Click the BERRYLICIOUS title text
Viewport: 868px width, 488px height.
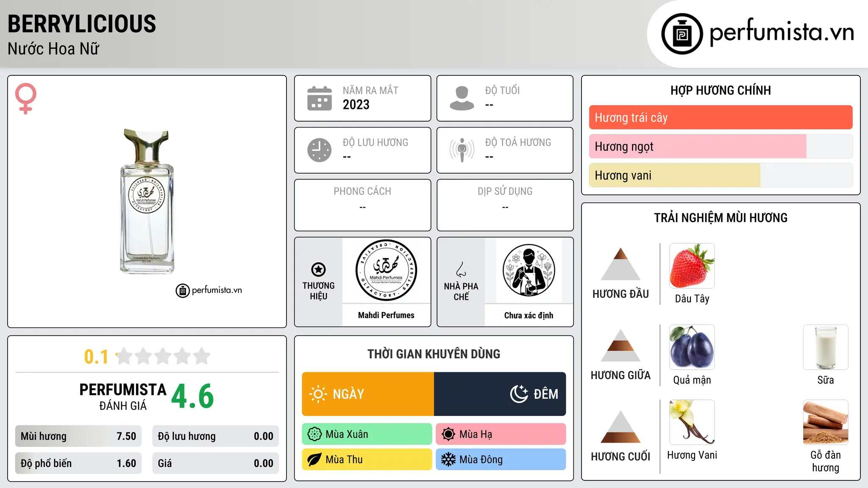tap(82, 24)
